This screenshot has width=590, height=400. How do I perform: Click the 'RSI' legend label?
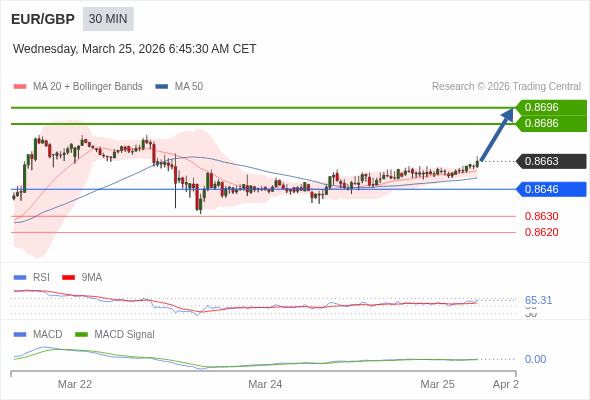pos(41,278)
